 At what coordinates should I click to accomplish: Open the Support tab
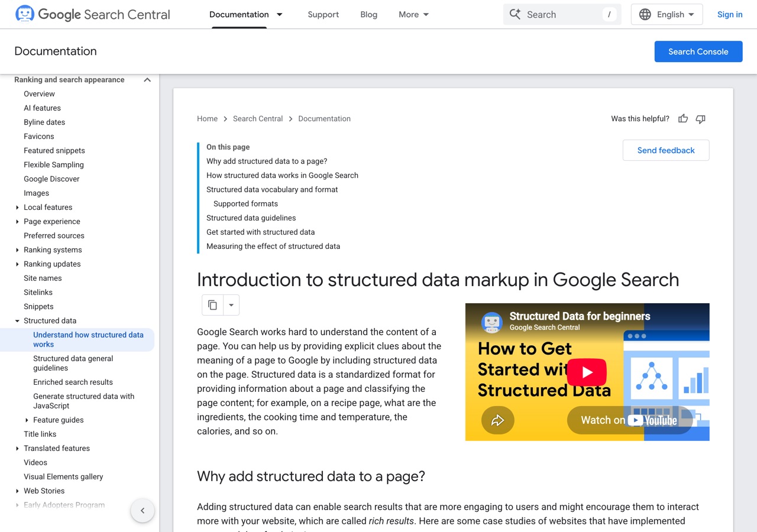[323, 14]
